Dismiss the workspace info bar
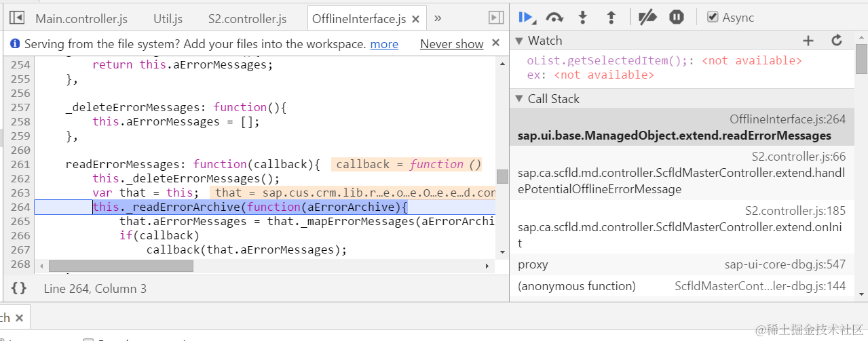The width and height of the screenshot is (868, 341). point(495,43)
